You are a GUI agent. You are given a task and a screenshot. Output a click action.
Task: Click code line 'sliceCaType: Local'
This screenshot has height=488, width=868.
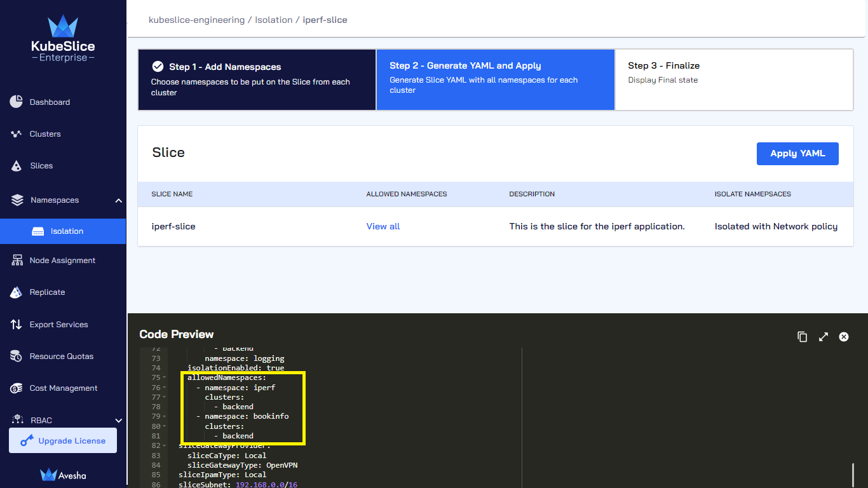tap(227, 456)
